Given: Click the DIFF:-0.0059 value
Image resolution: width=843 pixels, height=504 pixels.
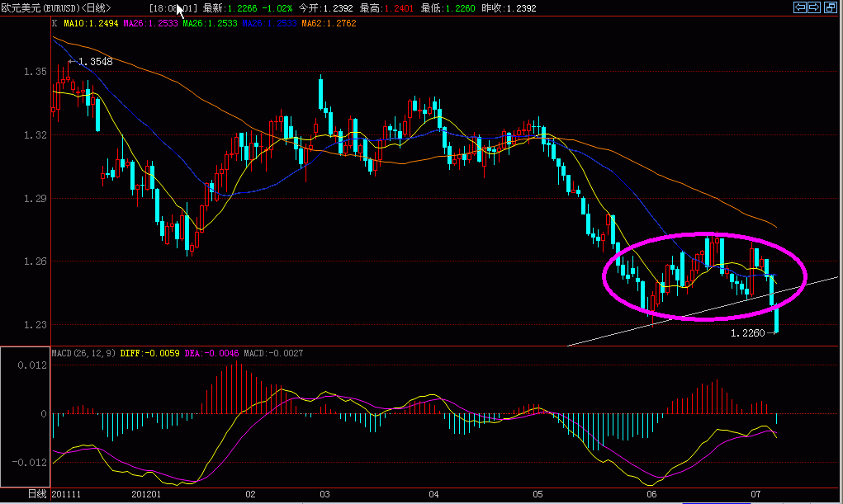Looking at the screenshot, I should click(x=150, y=353).
